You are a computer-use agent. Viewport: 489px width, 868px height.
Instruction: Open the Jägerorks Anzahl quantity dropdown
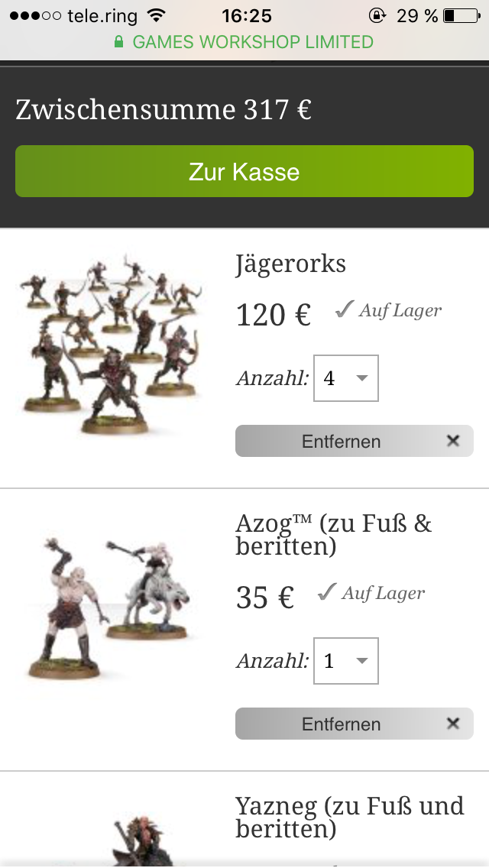coord(346,378)
